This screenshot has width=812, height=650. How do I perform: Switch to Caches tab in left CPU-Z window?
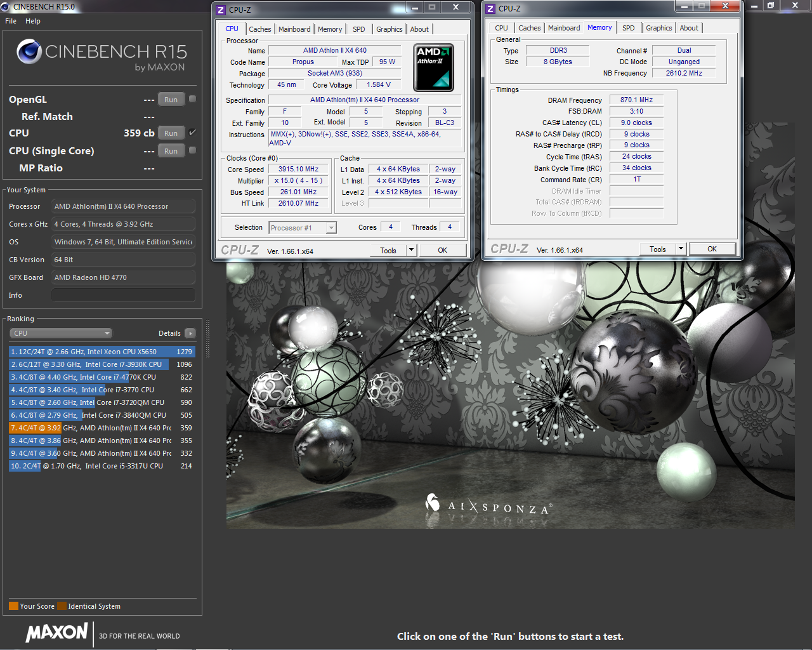pos(260,29)
